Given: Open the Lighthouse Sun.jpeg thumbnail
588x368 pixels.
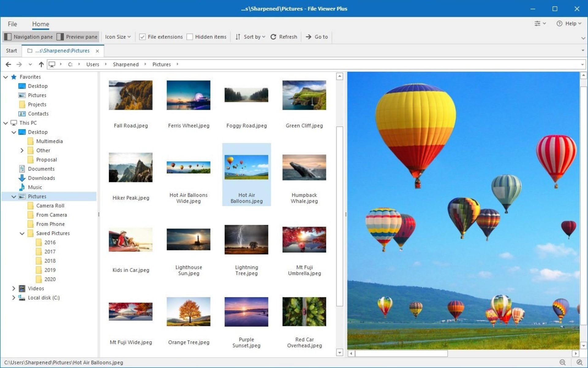Looking at the screenshot, I should tap(188, 240).
